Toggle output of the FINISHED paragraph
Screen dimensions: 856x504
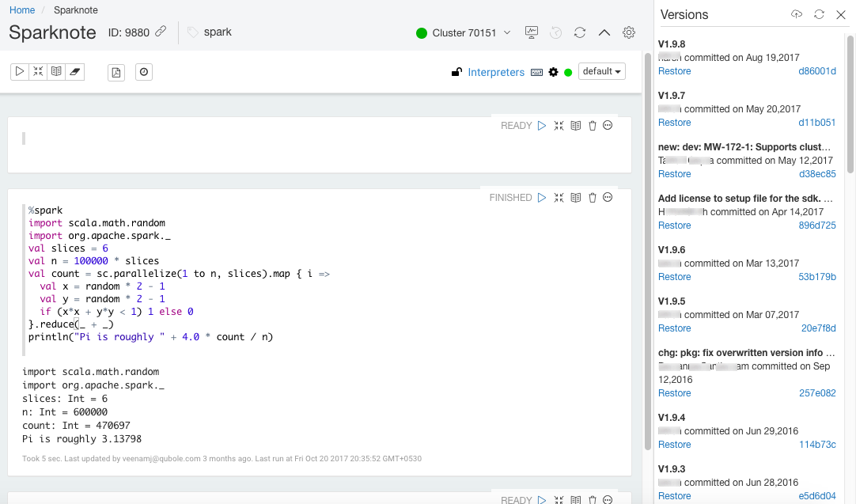(x=575, y=198)
